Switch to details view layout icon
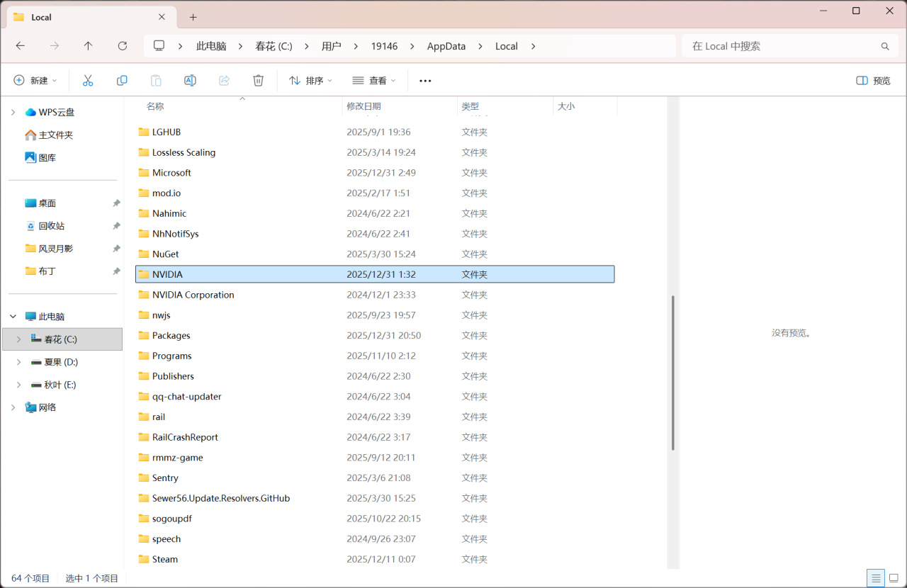 click(877, 578)
